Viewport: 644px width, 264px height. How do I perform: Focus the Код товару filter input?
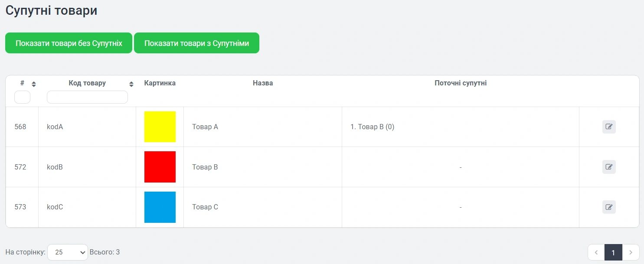[87, 97]
